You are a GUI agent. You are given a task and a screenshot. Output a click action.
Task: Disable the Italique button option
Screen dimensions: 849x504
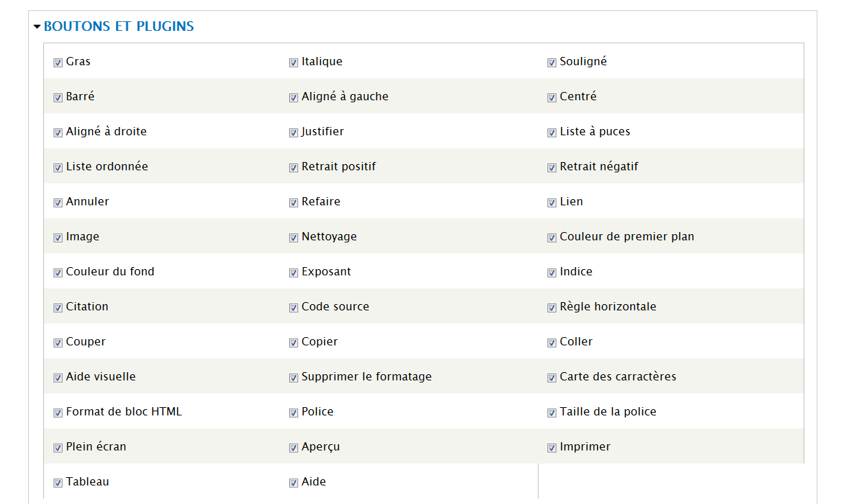tap(294, 62)
